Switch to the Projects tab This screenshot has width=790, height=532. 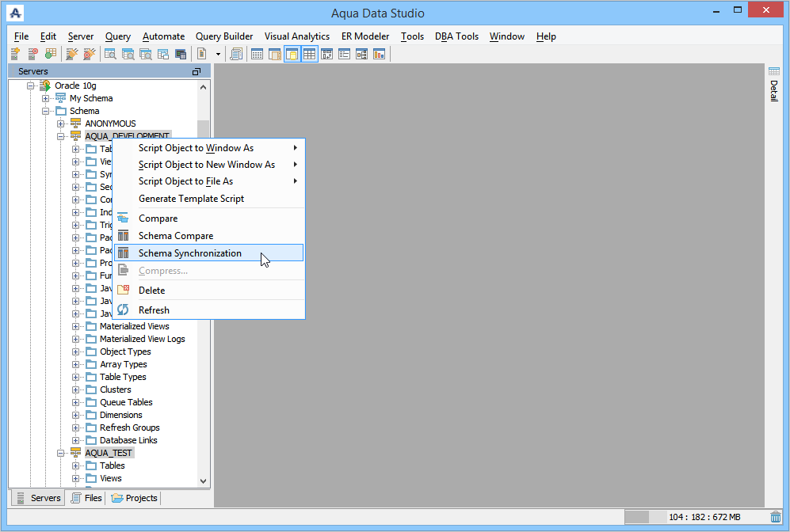(135, 498)
